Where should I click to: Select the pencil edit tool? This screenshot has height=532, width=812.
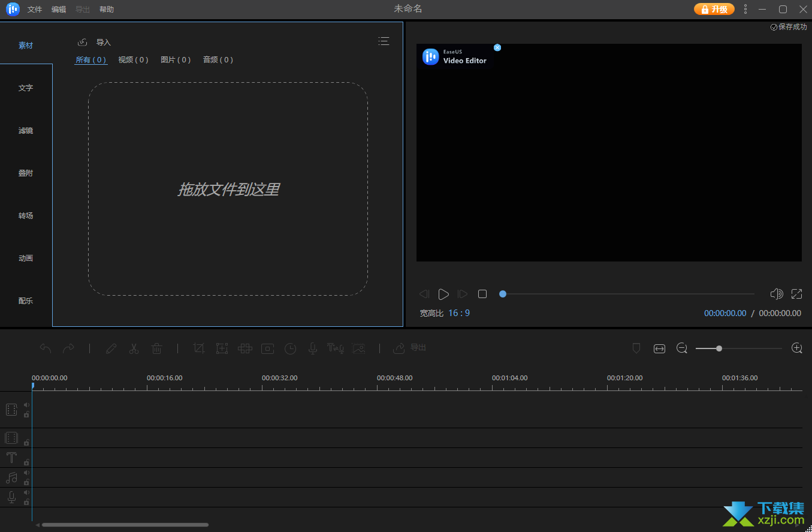[x=111, y=348]
